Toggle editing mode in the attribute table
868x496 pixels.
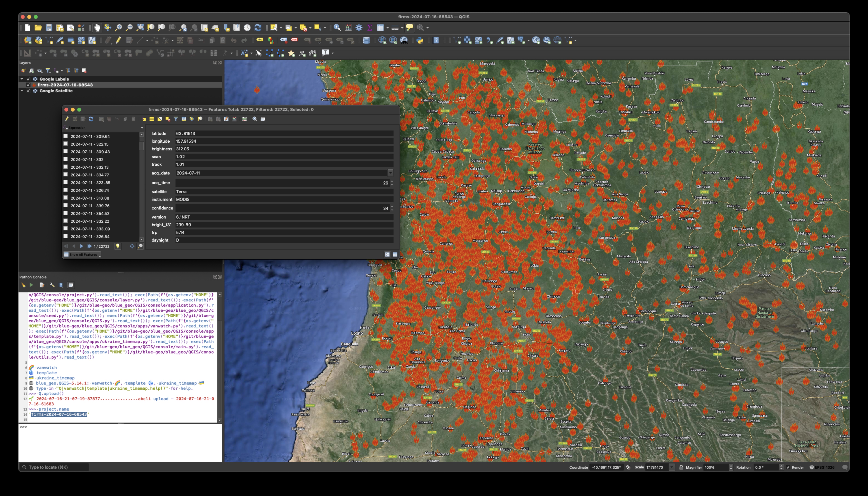point(67,119)
